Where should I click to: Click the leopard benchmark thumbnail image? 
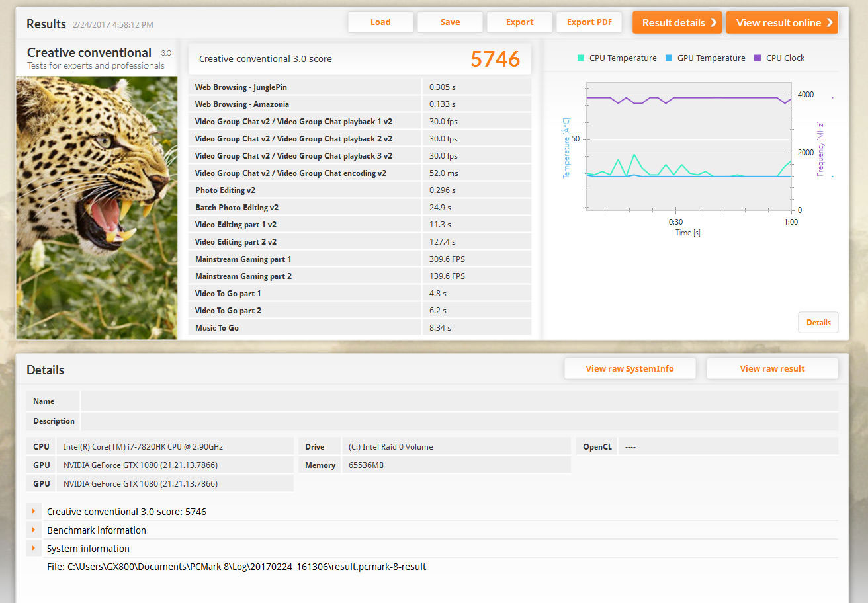pos(97,208)
